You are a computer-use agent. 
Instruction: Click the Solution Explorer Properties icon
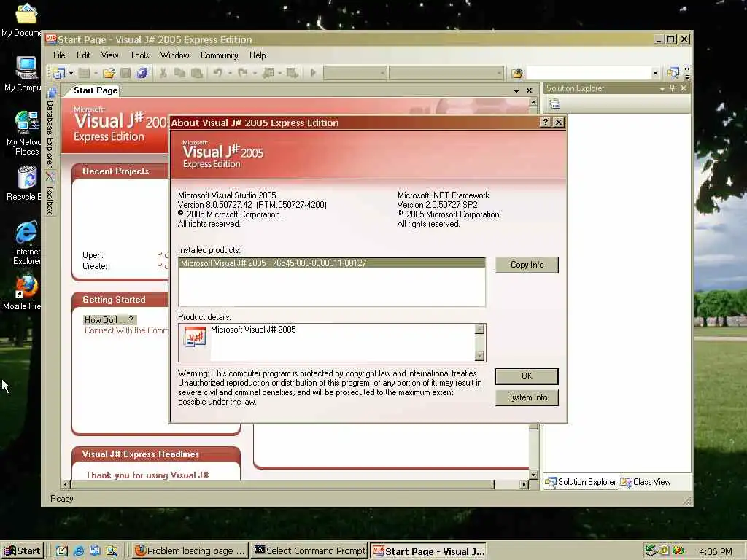[x=554, y=104]
